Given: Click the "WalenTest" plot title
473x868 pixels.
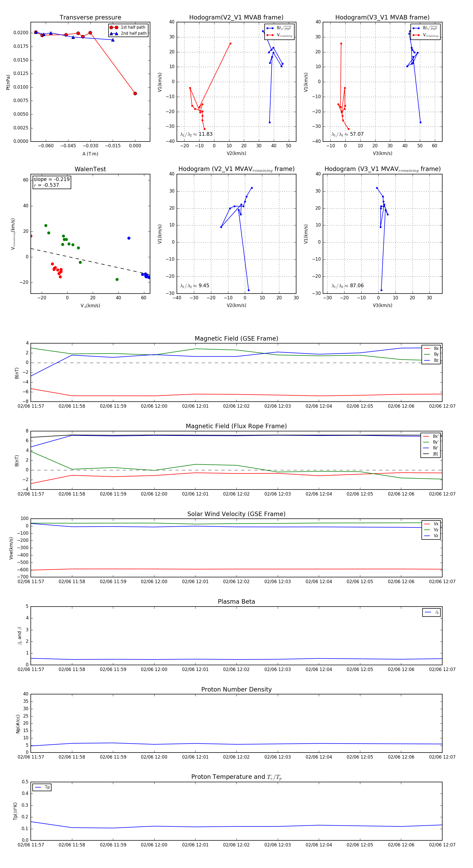Looking at the screenshot, I should pyautogui.click(x=90, y=169).
